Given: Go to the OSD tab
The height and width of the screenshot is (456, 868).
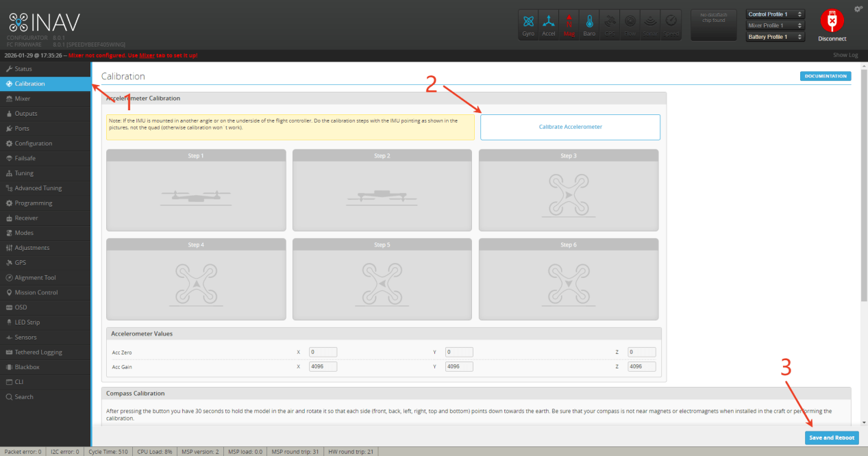Looking at the screenshot, I should [x=21, y=307].
